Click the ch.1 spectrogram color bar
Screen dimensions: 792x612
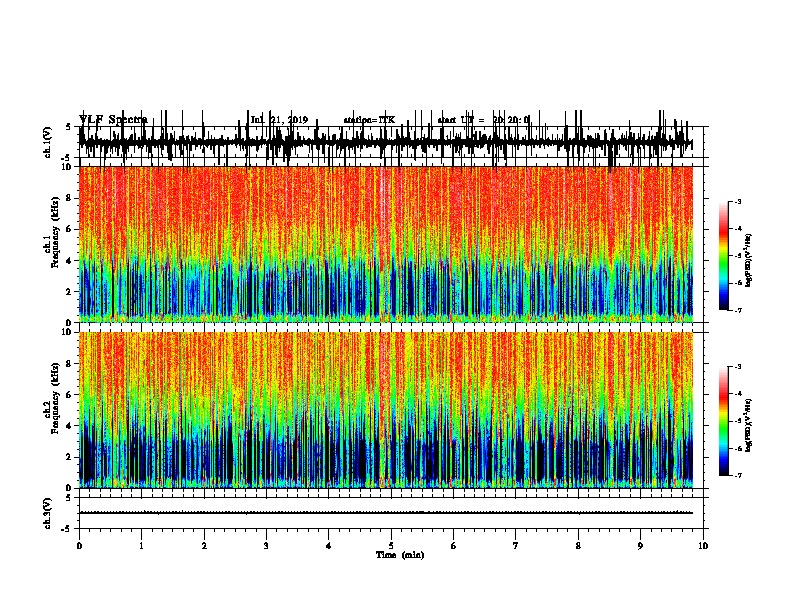click(x=724, y=256)
